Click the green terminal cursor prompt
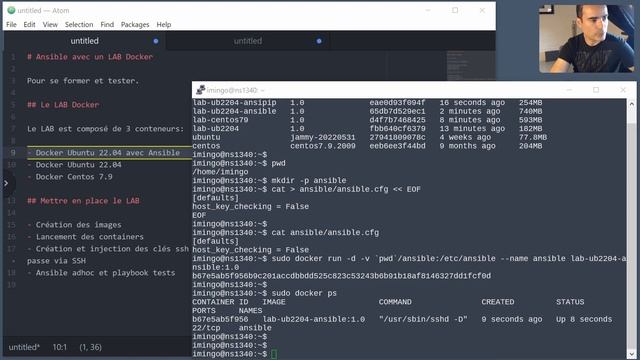The width and height of the screenshot is (640, 360). click(274, 354)
